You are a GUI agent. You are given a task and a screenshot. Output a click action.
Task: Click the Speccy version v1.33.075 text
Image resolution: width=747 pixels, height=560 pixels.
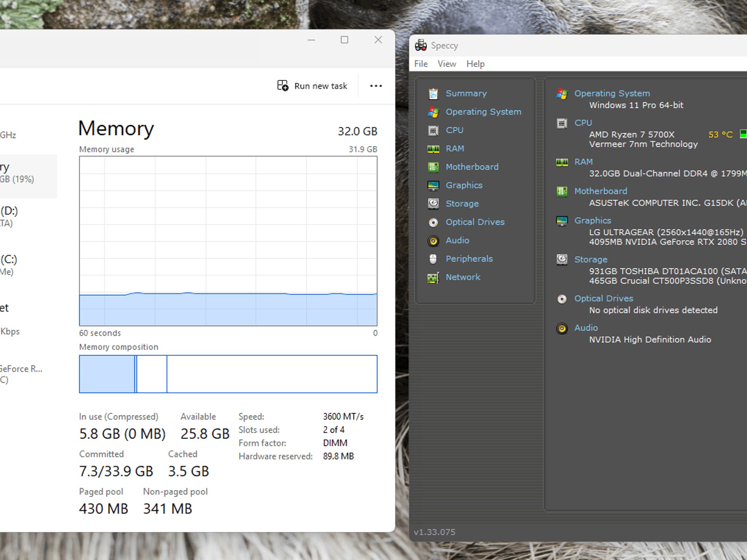[x=434, y=532]
